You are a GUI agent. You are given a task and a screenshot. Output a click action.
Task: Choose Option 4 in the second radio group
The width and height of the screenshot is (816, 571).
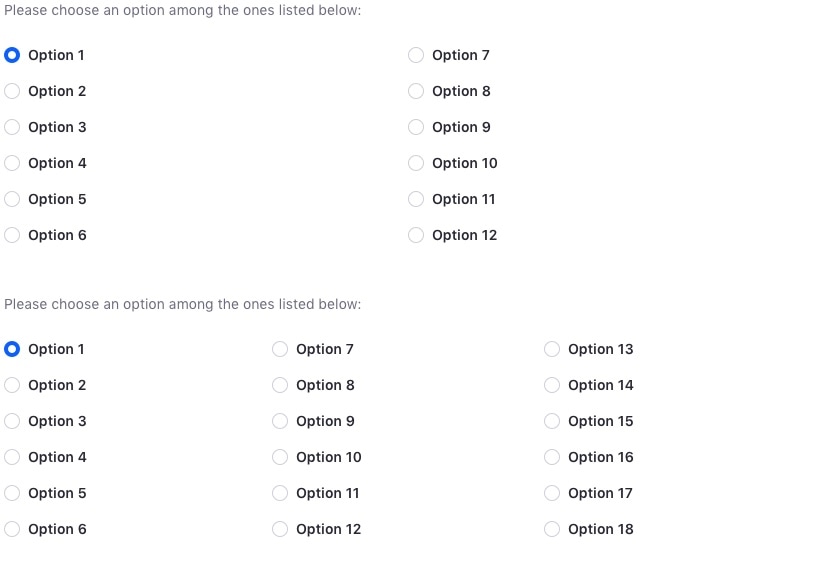[x=12, y=457]
